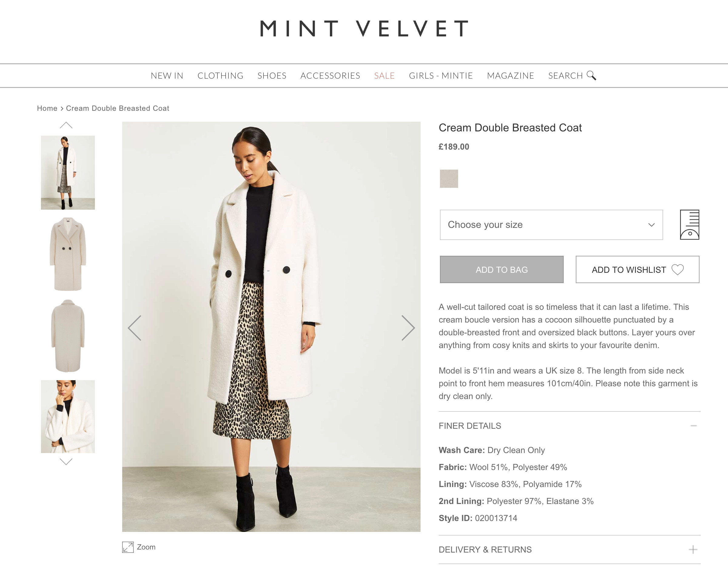
Task: Click the Zoom expand icon
Action: pyautogui.click(x=128, y=547)
